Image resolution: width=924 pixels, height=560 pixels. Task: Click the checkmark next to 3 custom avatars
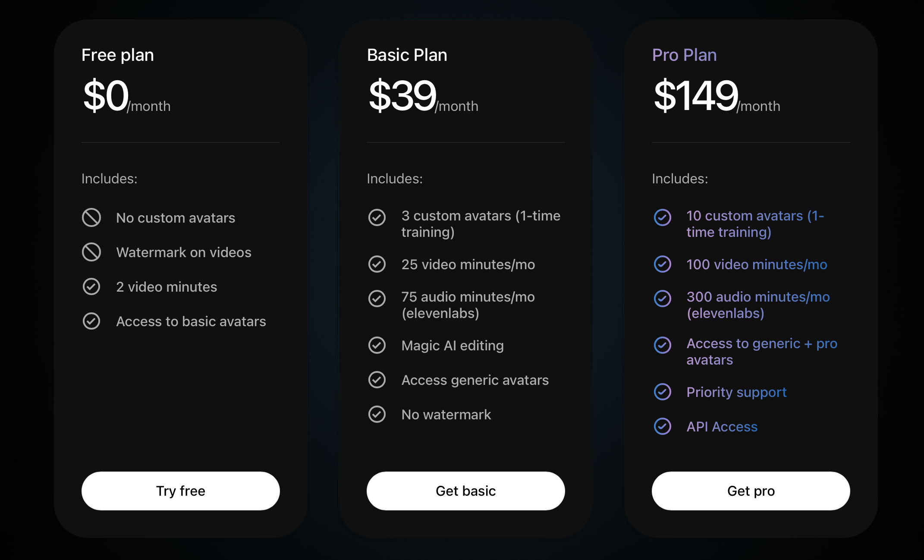377,217
